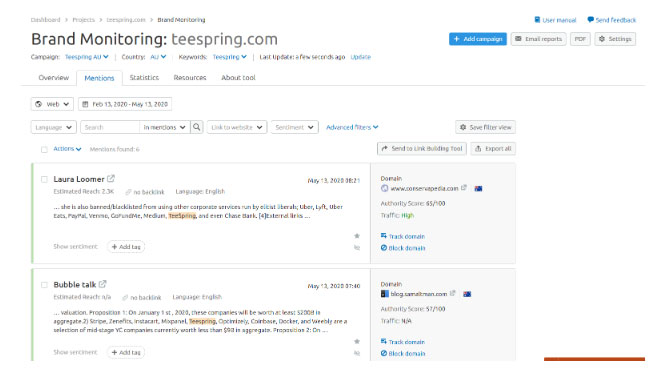Click Australian flag next to blog.samaltman.com
Screen dimensions: 665x383
tap(467, 294)
